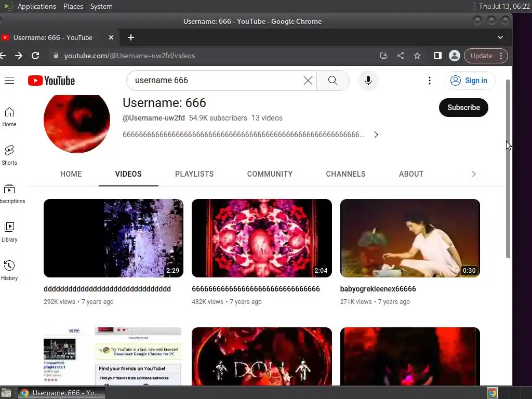The image size is (532, 399).
Task: Open YouTube settings three-dot menu
Action: point(430,81)
